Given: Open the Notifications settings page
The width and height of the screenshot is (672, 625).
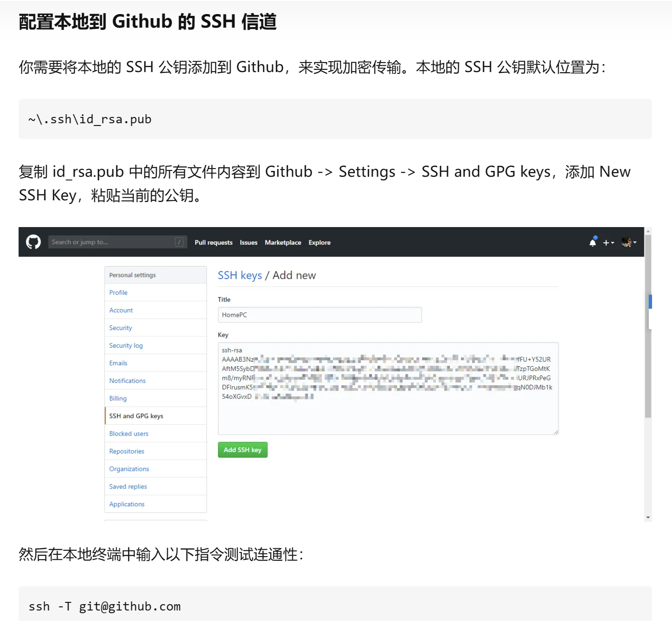Looking at the screenshot, I should tap(155, 381).
